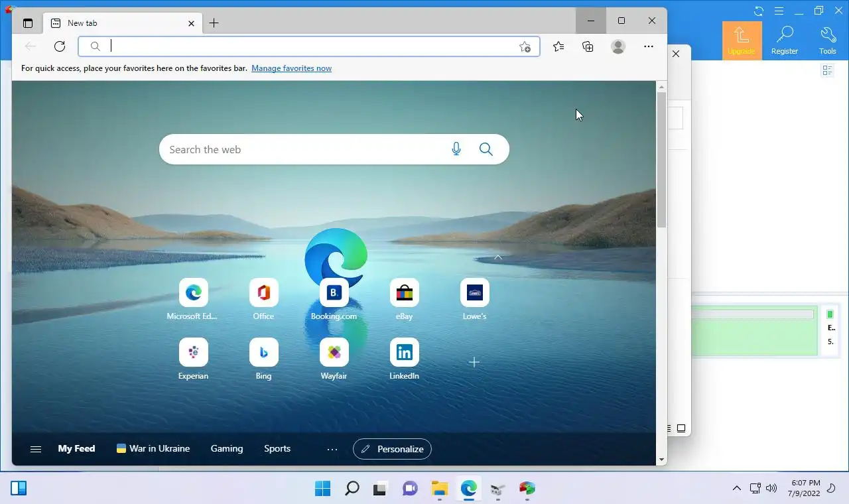This screenshot has width=849, height=504.
Task: Toggle the list view icon in background app
Action: tap(827, 70)
